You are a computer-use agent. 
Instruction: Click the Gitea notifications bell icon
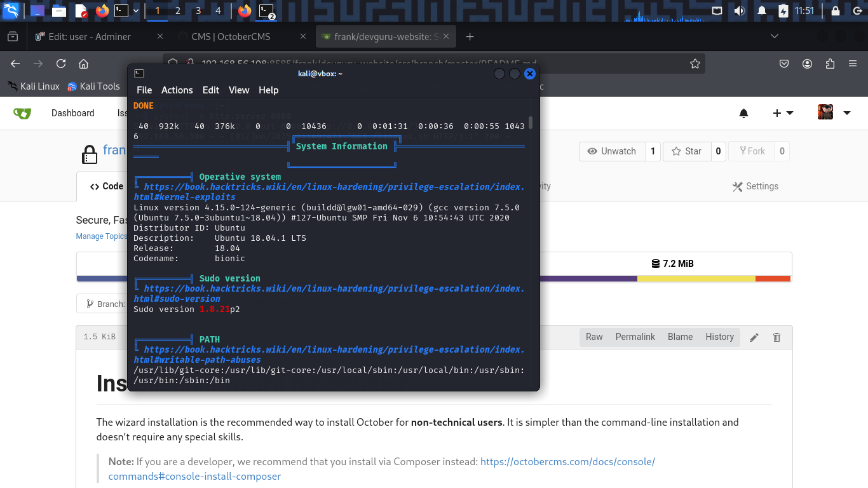743,113
